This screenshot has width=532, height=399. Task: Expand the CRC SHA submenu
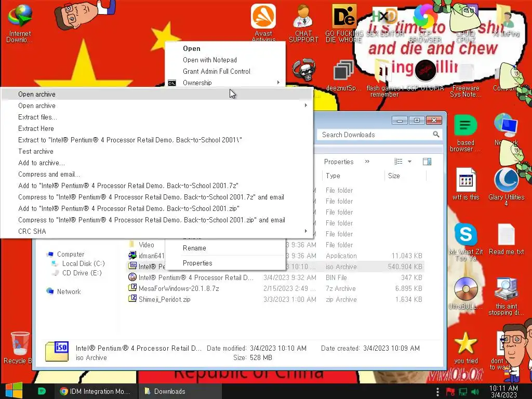click(305, 231)
